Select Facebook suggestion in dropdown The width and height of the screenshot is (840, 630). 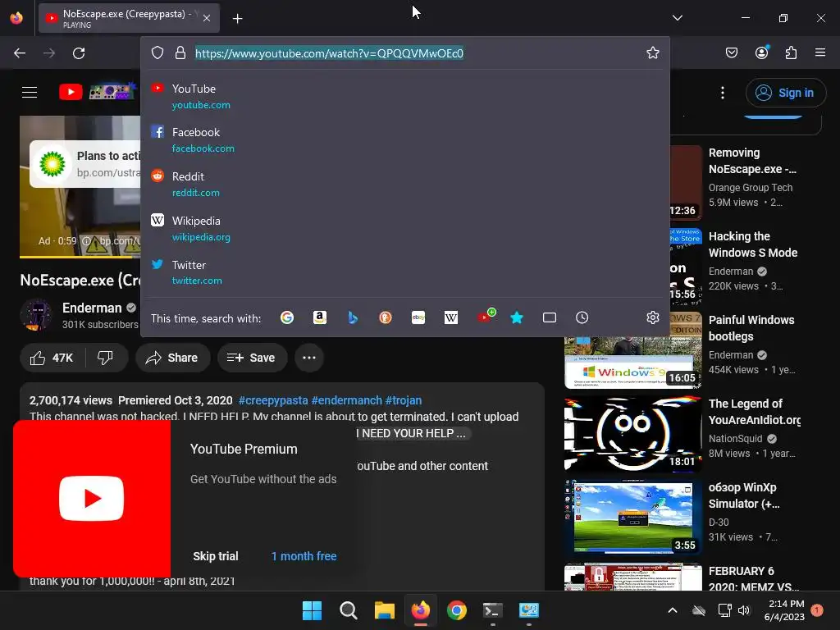click(x=405, y=139)
